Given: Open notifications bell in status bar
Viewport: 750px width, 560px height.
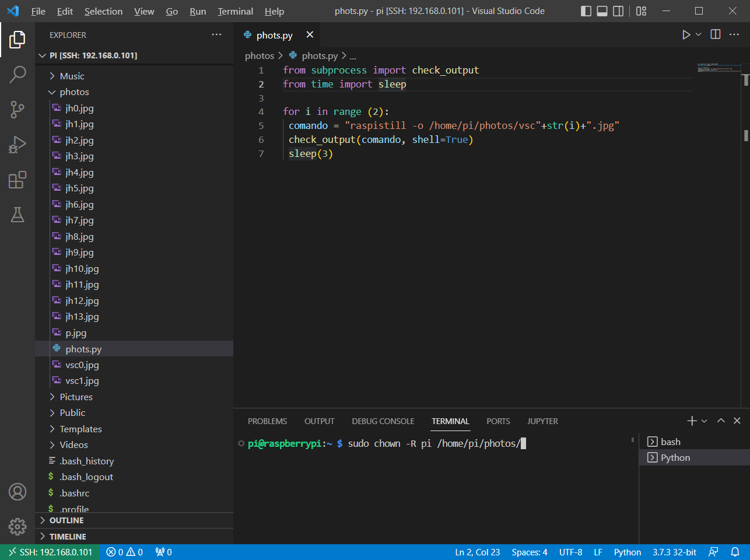Looking at the screenshot, I should point(735,552).
